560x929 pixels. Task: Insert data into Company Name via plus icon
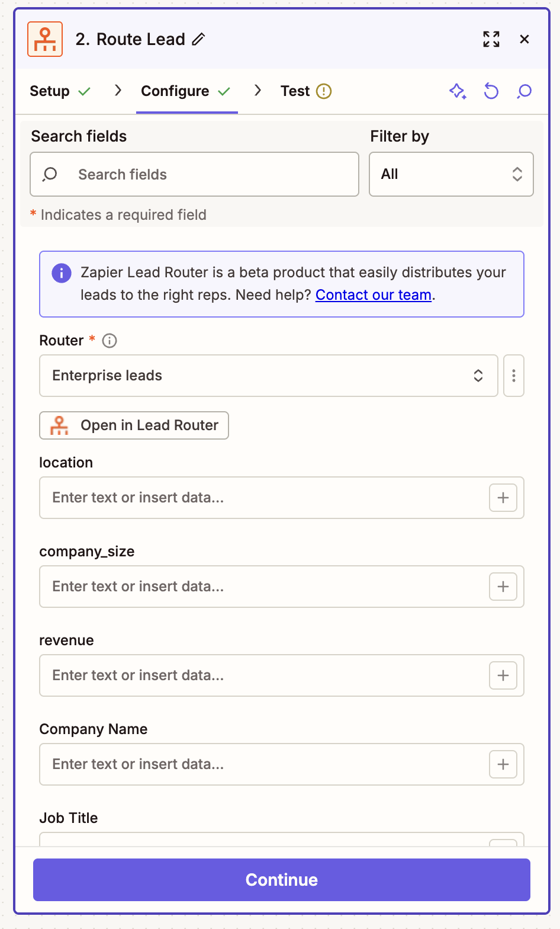[503, 764]
